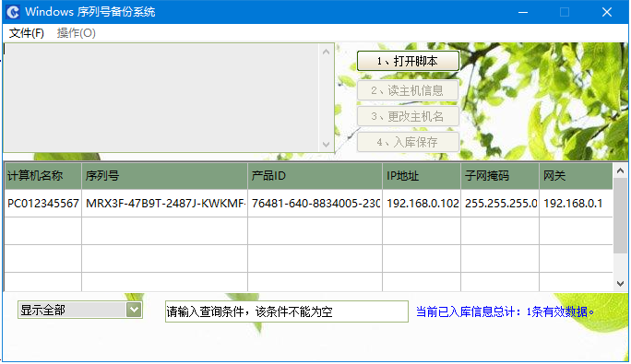This screenshot has width=631, height=364.
Task: Click the app logo icon in title bar
Action: point(13,12)
